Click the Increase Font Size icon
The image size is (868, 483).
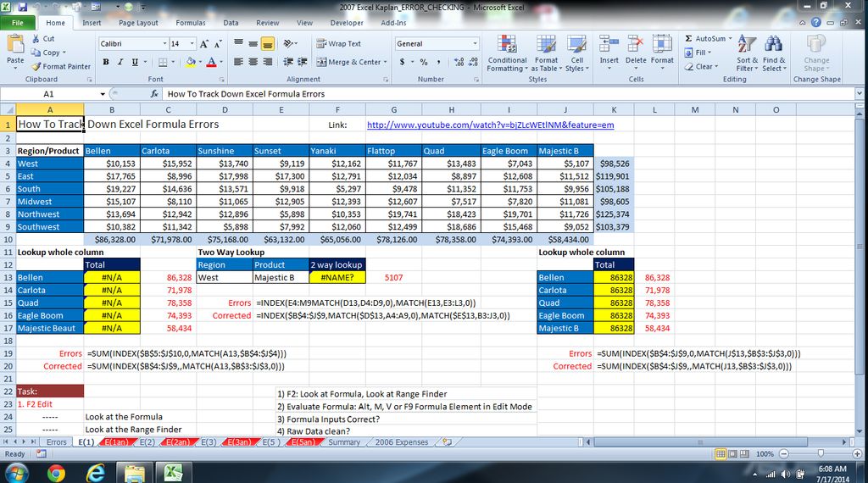tap(204, 44)
